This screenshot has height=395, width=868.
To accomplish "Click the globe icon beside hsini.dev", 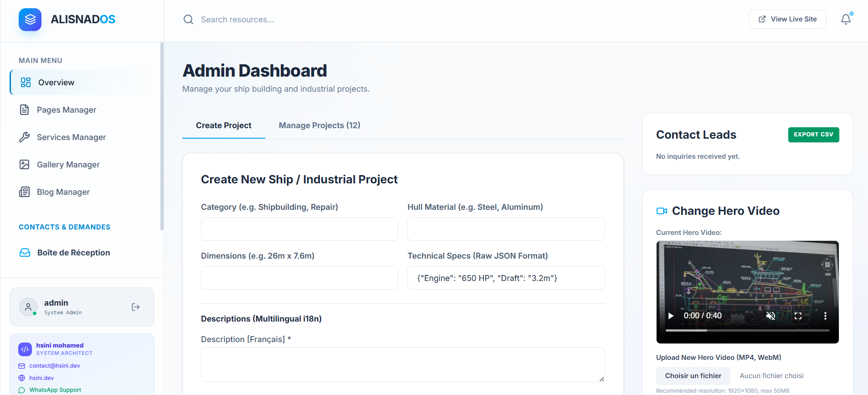I will [21, 378].
